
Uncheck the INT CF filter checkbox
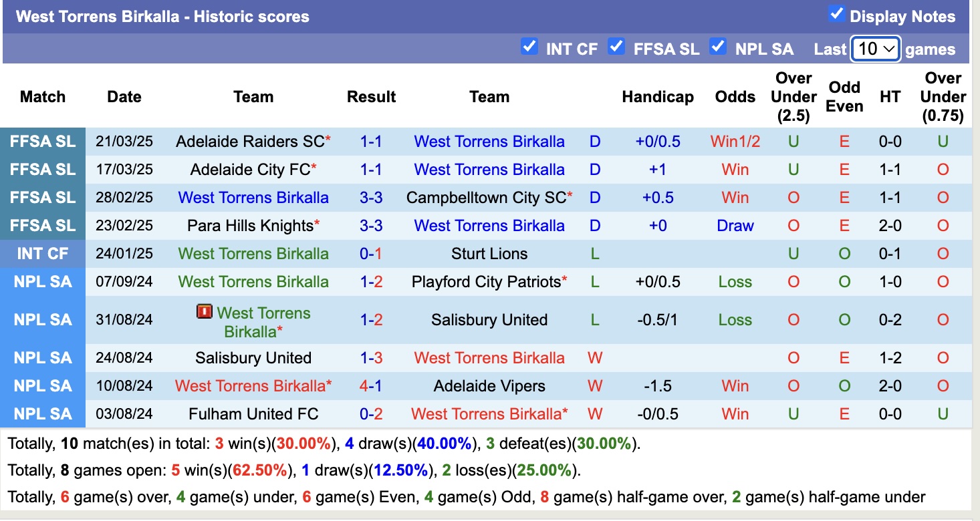(x=529, y=47)
